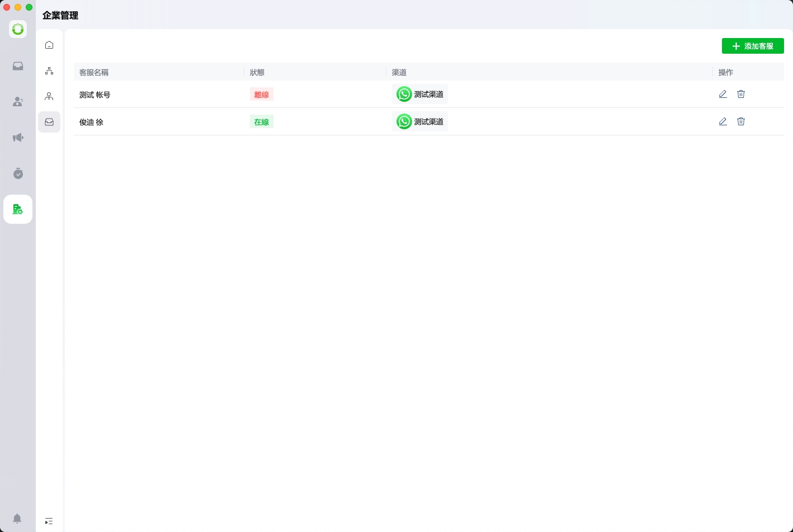Open the inbox in the left sidebar
793x532 pixels.
[x=18, y=66]
